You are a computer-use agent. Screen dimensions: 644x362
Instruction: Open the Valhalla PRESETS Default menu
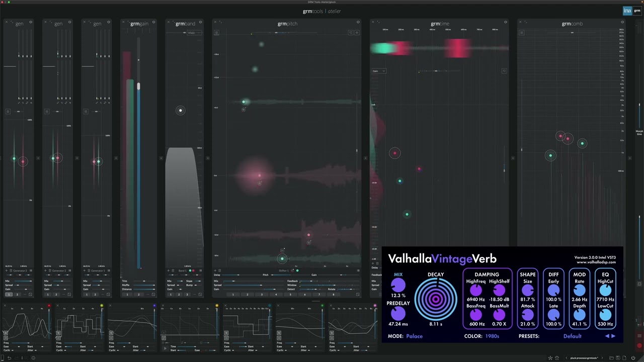(572, 336)
